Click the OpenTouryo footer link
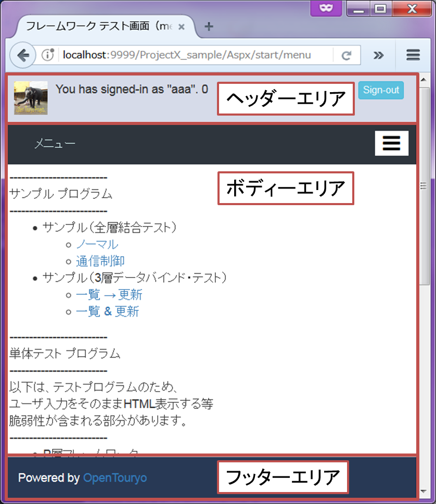 (x=115, y=478)
